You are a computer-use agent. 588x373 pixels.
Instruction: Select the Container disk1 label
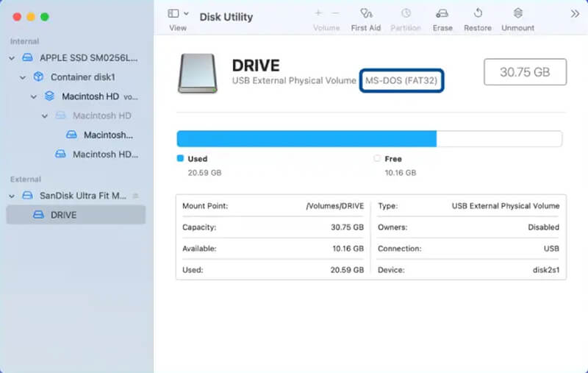pyautogui.click(x=83, y=77)
